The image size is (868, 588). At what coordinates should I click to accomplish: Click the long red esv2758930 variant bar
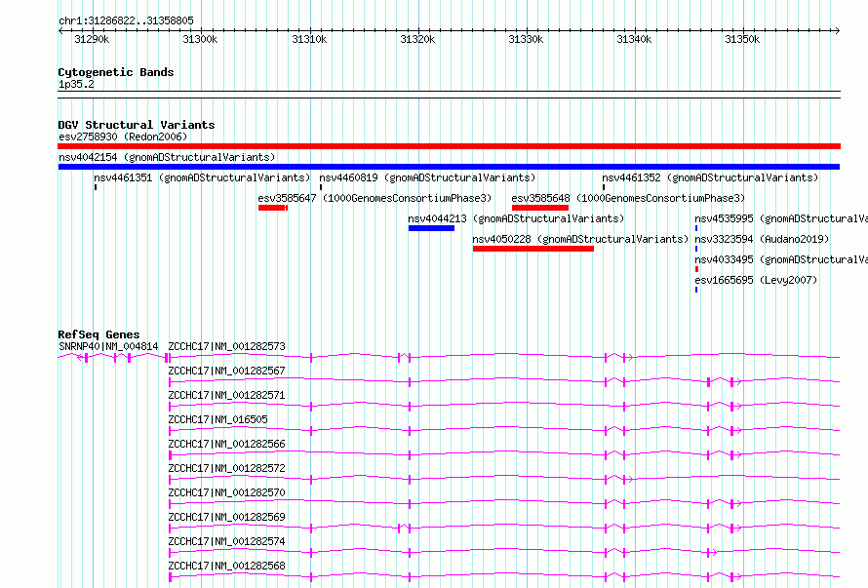[449, 146]
